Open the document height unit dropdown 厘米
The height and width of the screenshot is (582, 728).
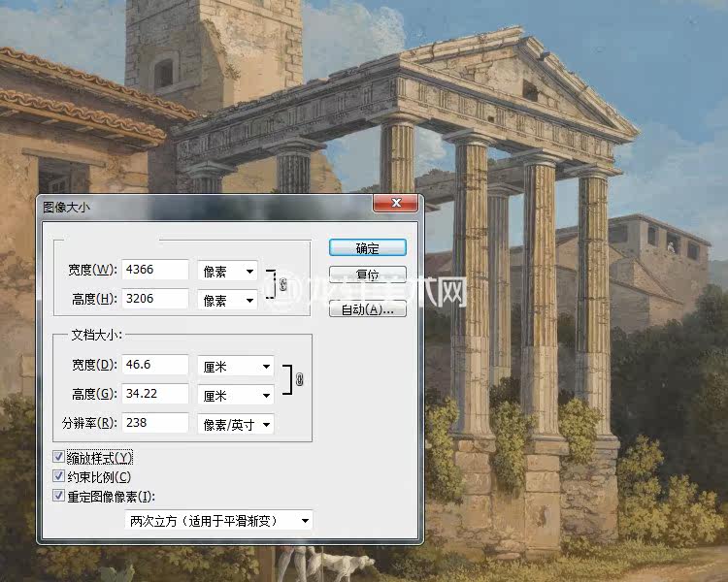(x=236, y=396)
